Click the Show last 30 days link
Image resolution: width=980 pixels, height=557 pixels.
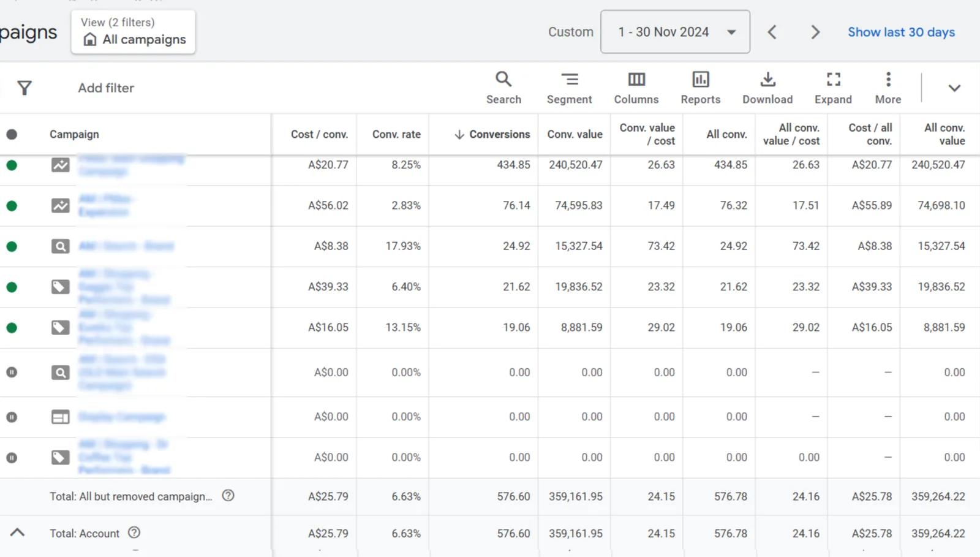click(901, 32)
